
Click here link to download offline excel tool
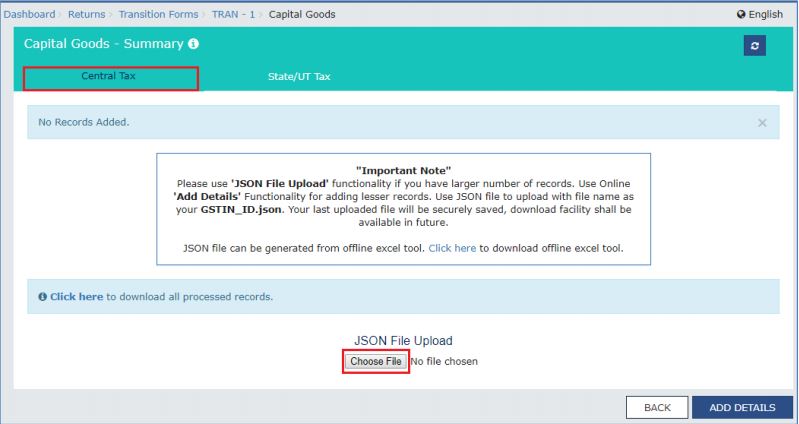pos(452,248)
